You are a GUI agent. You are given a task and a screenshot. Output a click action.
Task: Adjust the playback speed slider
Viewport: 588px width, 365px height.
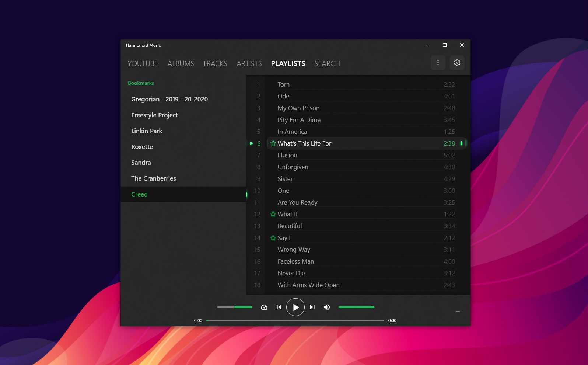coord(235,307)
